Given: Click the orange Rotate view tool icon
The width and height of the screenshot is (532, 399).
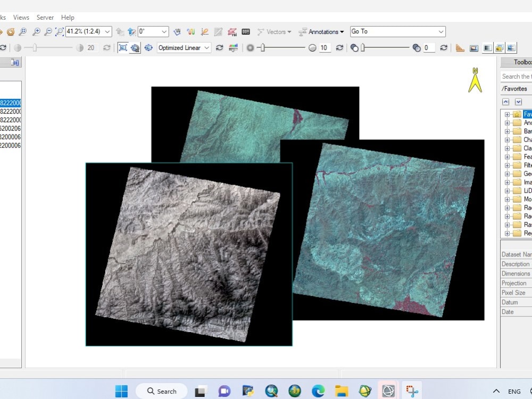Looking at the screenshot, I should 11,31.
